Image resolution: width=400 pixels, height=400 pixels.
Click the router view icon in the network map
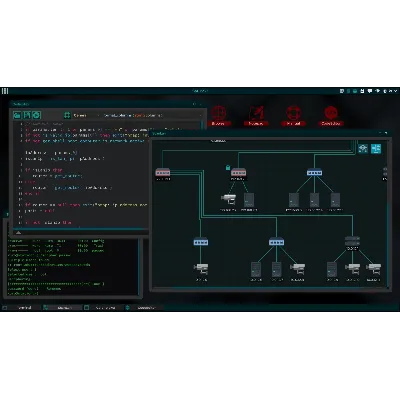[x=363, y=149]
